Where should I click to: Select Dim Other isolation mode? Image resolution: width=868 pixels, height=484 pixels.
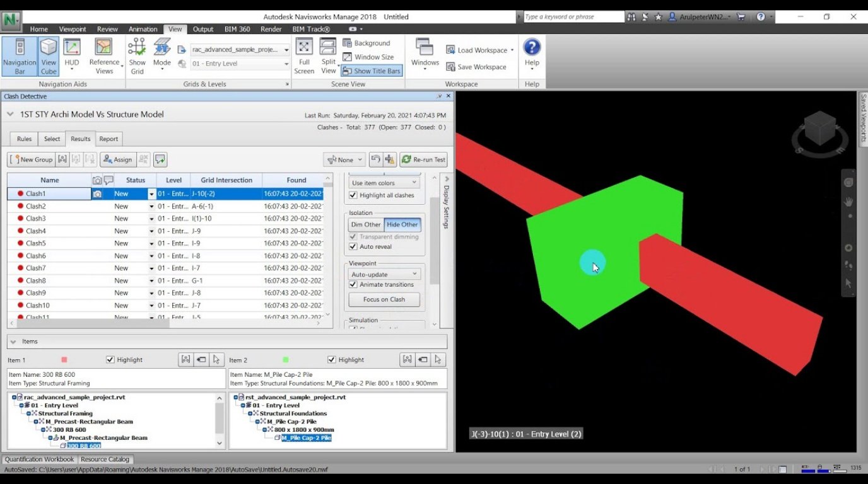tap(366, 224)
